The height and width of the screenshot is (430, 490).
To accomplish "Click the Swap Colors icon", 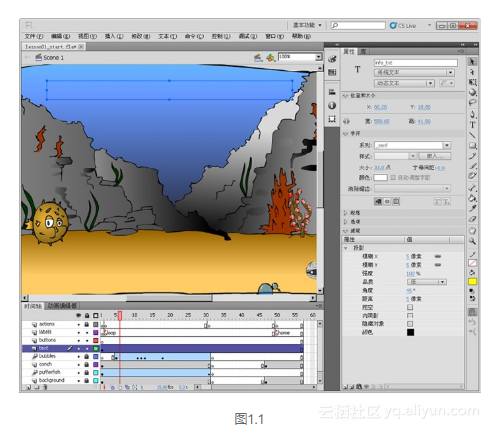I will 472,298.
